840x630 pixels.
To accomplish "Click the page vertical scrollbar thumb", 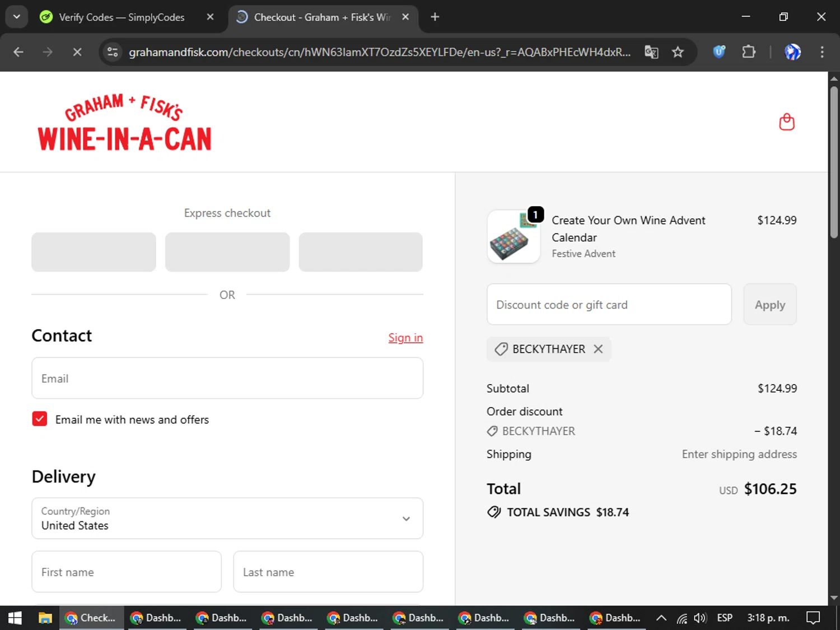I will pyautogui.click(x=834, y=162).
